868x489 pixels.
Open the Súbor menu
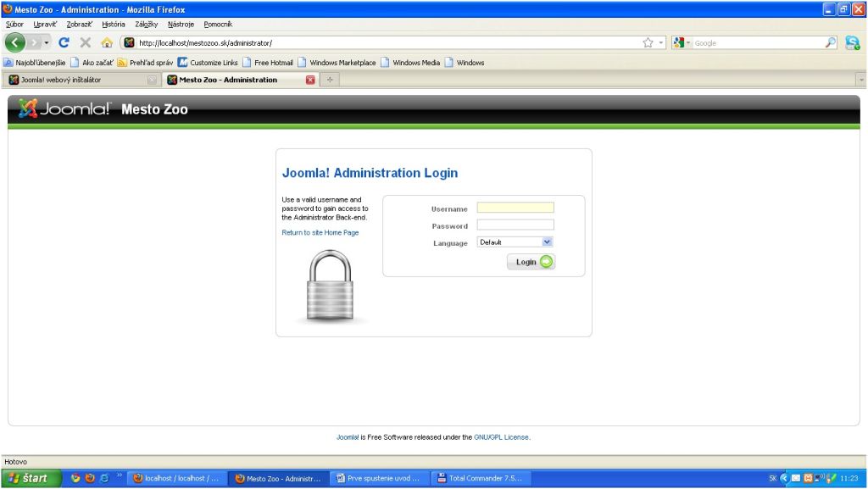(x=14, y=25)
